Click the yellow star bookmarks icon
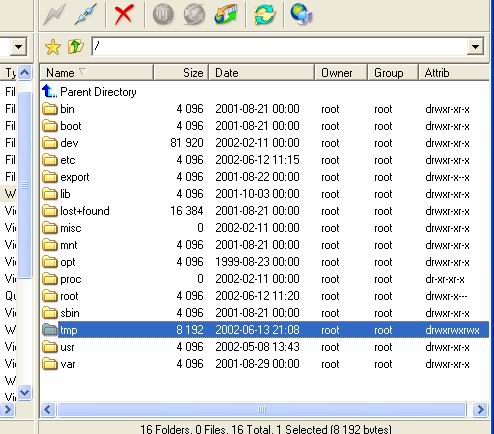Image resolution: width=494 pixels, height=434 pixels. click(53, 47)
